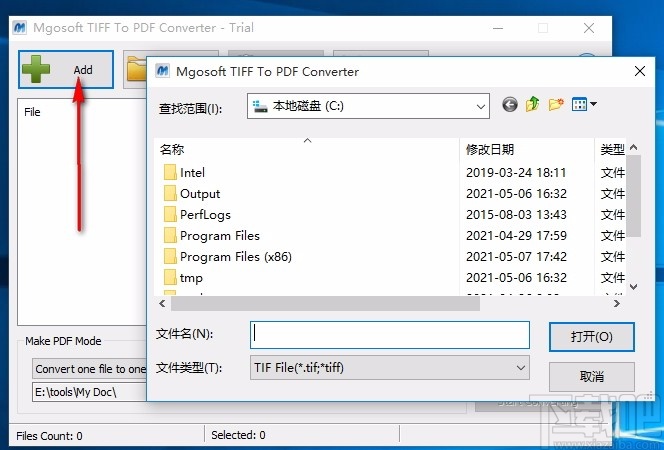Click date 2015-08-03 13:43 cell
This screenshot has width=664, height=450.
516,215
